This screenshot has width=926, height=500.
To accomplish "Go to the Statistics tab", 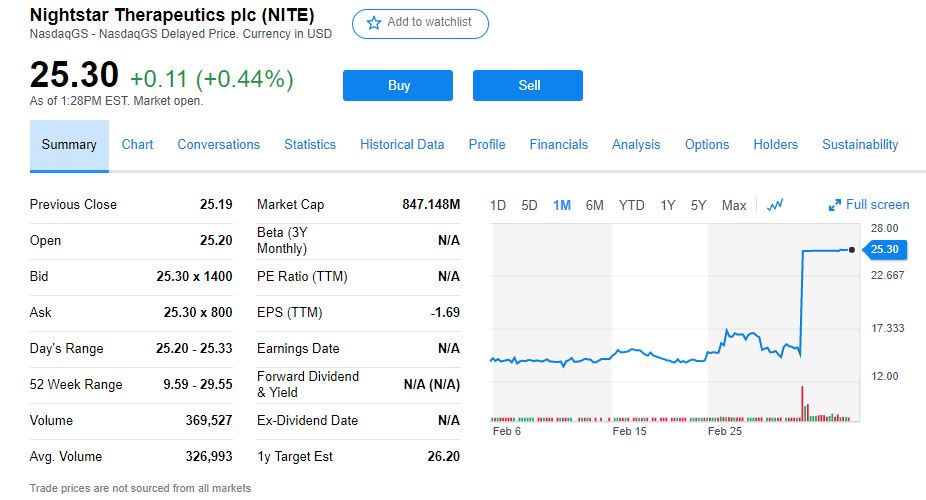I will tap(310, 145).
